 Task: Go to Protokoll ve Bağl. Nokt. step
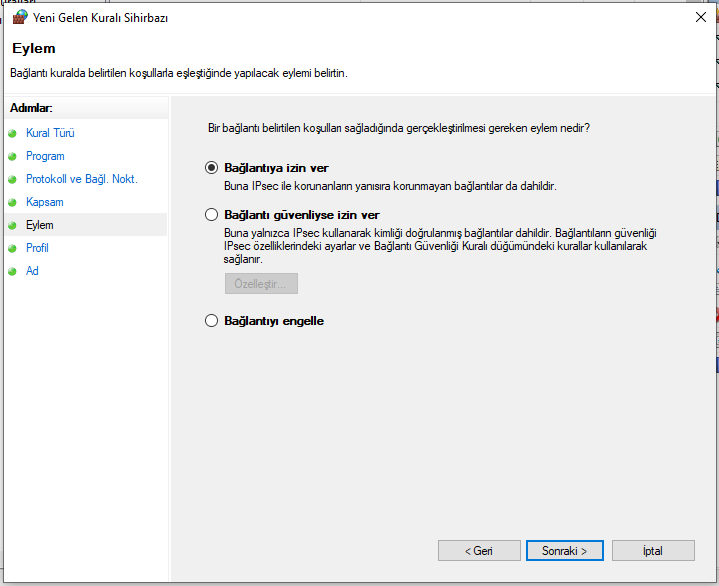[x=82, y=179]
